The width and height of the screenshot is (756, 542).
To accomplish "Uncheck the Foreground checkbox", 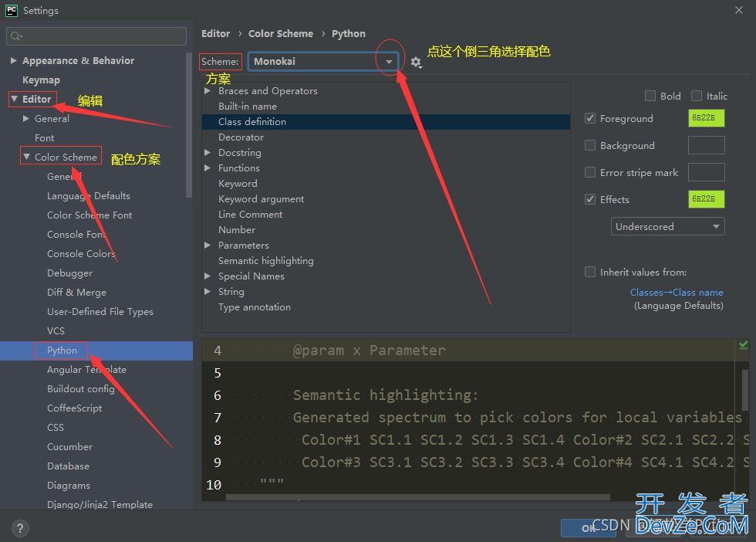I will [589, 118].
